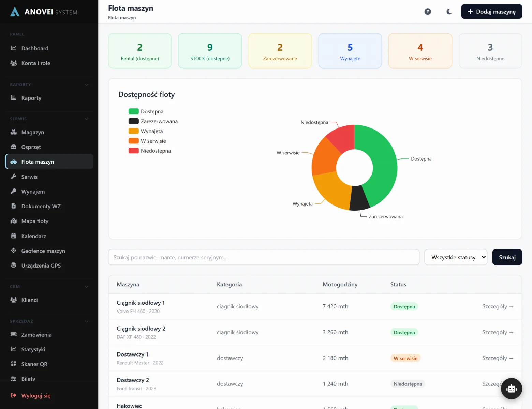Focus the machine search input field

[264, 257]
